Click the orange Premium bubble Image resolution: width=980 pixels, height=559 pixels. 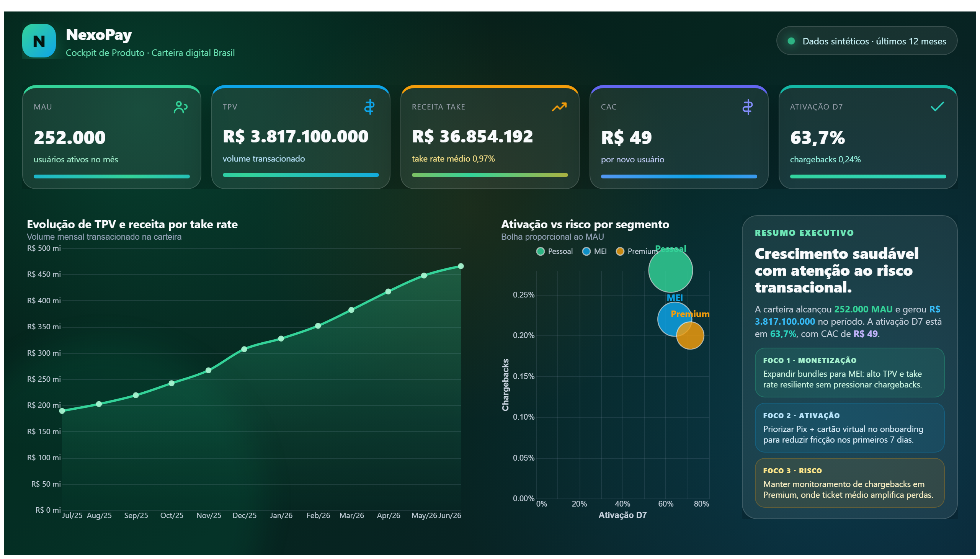pyautogui.click(x=690, y=335)
